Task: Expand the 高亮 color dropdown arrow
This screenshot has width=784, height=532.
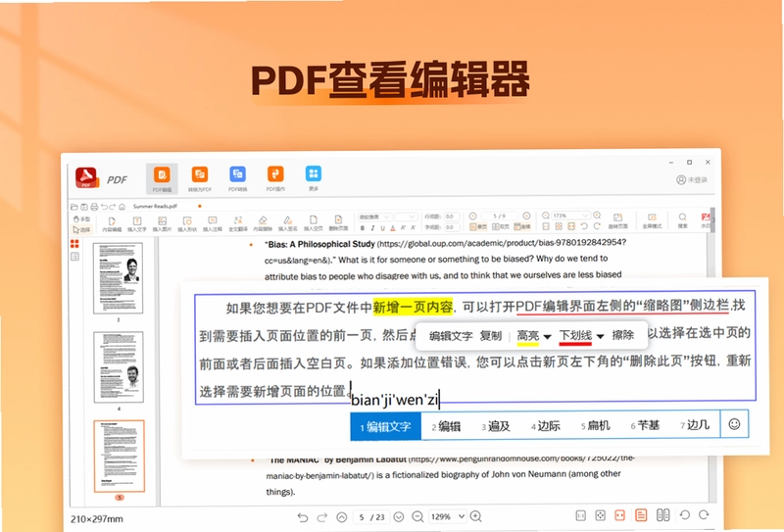Action: pos(547,337)
